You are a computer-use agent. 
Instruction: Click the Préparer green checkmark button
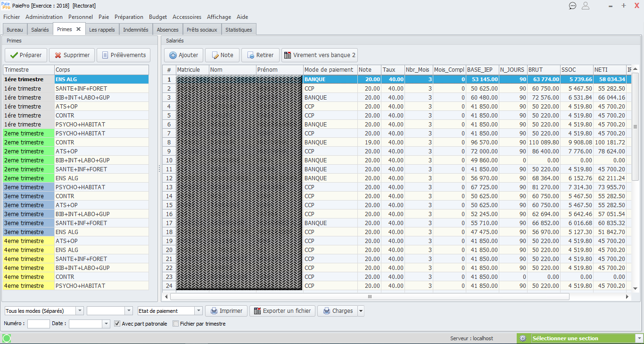pyautogui.click(x=26, y=55)
